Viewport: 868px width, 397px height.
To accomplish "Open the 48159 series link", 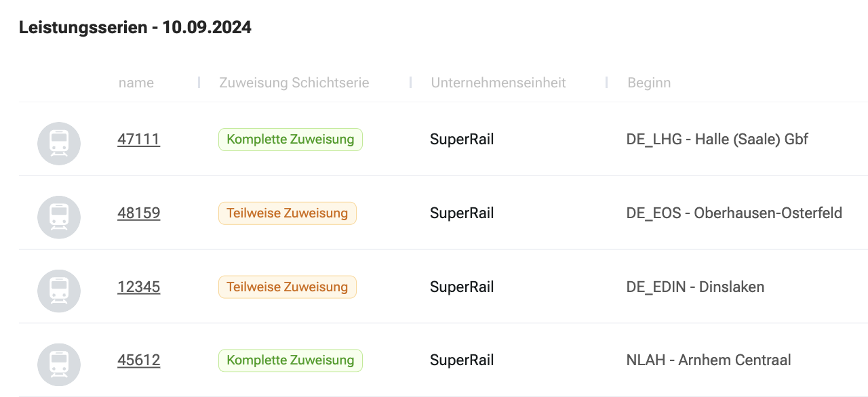I will coord(138,213).
